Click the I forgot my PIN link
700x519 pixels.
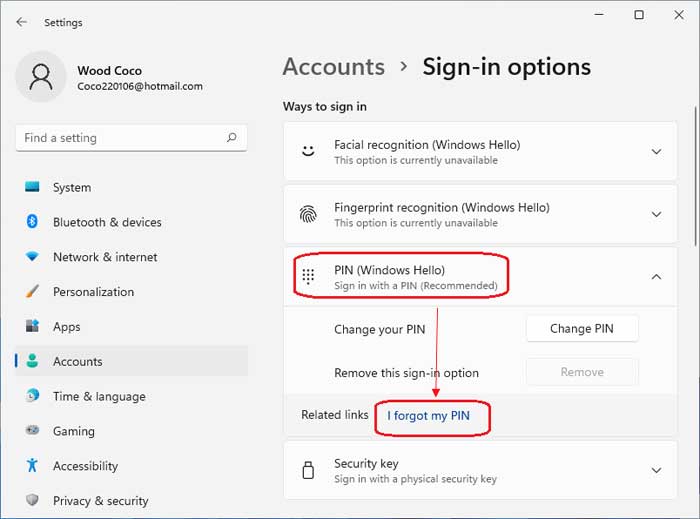coord(429,415)
